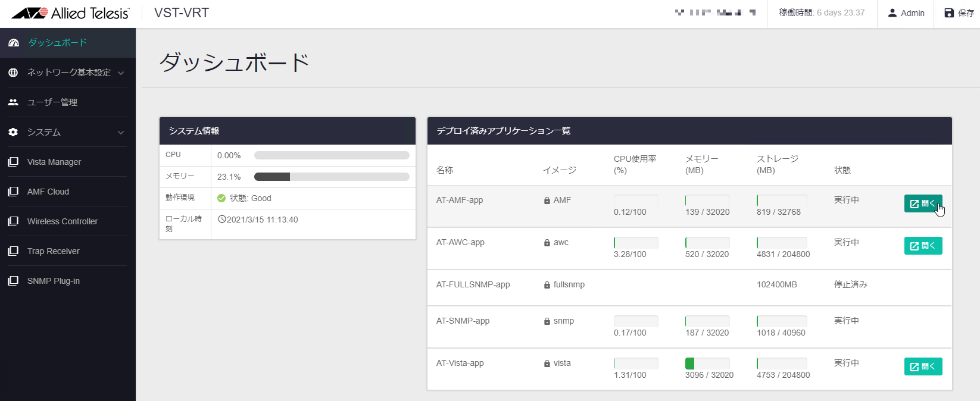Click the lock icon beside snmp image

(547, 321)
